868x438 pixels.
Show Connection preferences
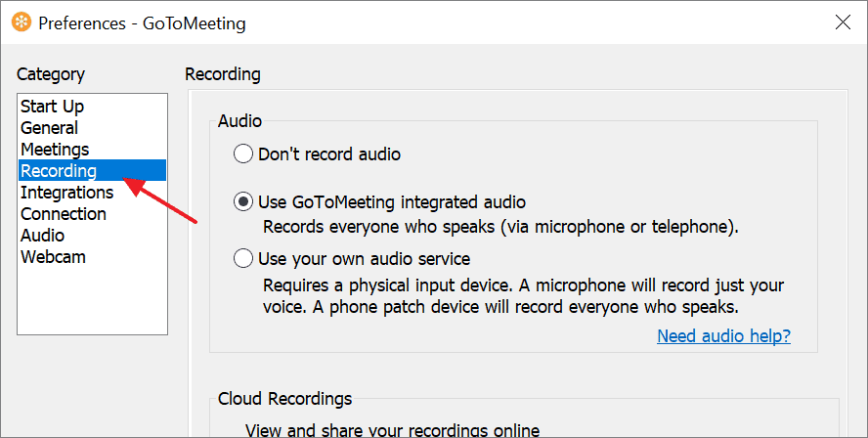[x=64, y=214]
